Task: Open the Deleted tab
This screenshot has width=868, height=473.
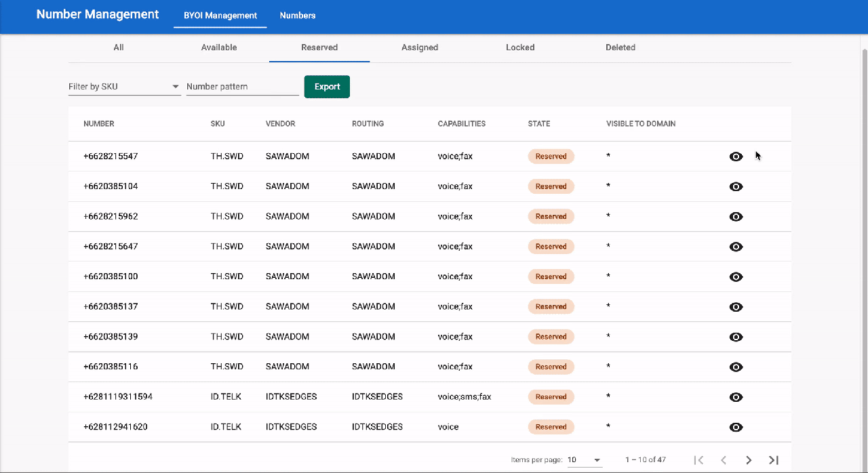Action: (x=620, y=47)
